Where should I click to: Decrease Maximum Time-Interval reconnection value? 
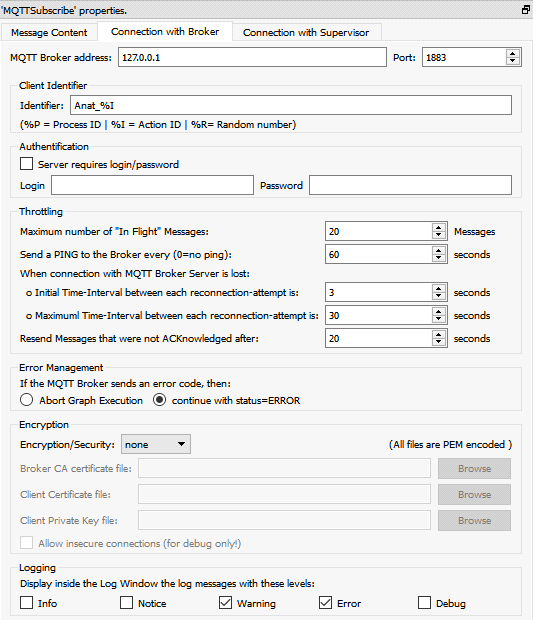point(439,319)
